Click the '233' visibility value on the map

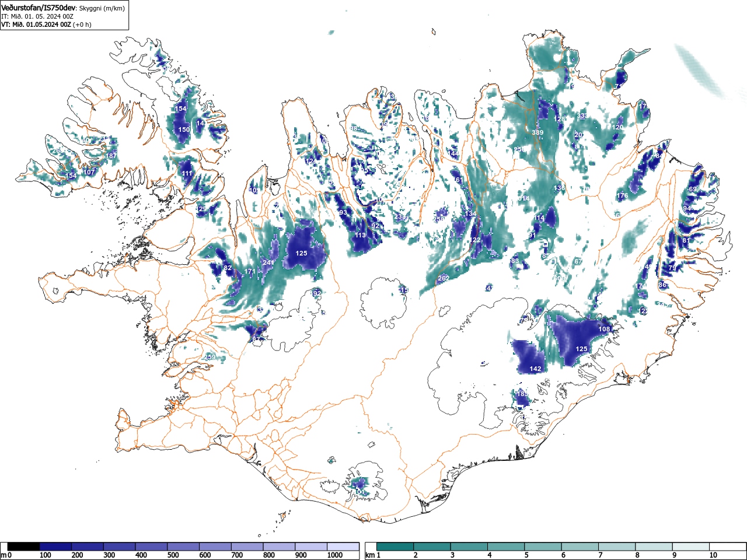pos(400,217)
